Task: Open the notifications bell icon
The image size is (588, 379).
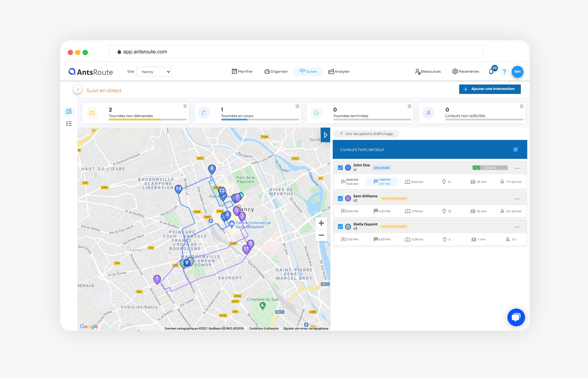Action: [x=491, y=72]
